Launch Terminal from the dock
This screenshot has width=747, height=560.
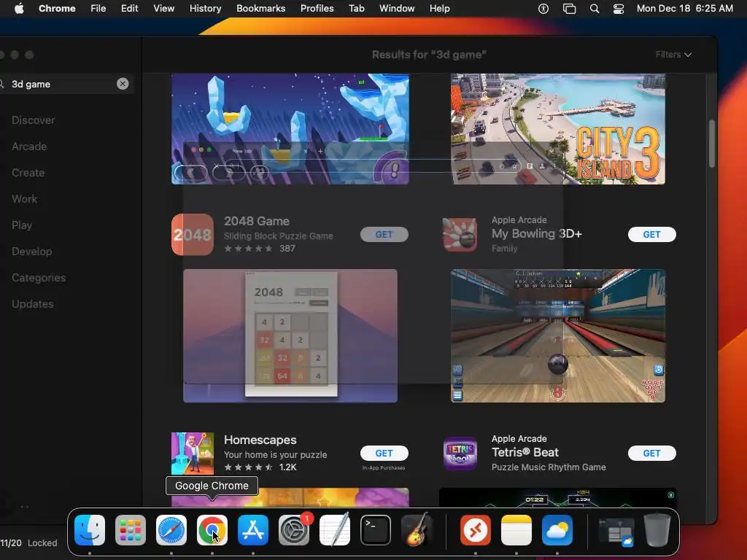click(376, 530)
